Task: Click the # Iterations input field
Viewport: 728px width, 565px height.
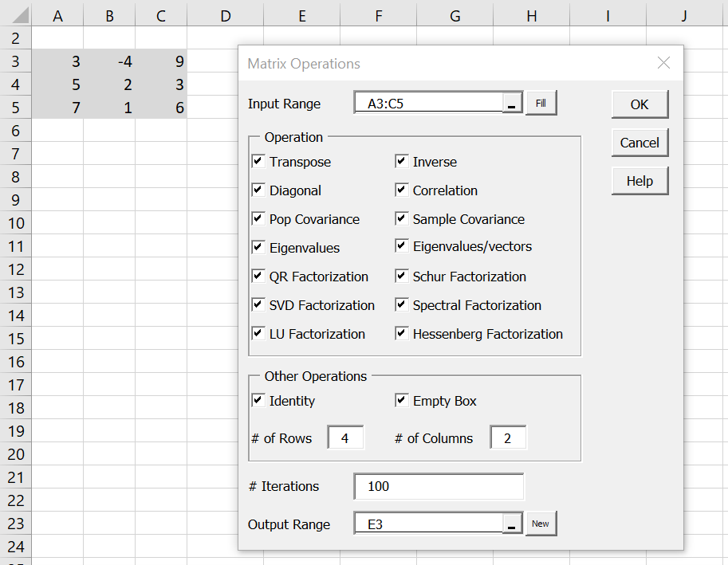Action: coord(439,486)
